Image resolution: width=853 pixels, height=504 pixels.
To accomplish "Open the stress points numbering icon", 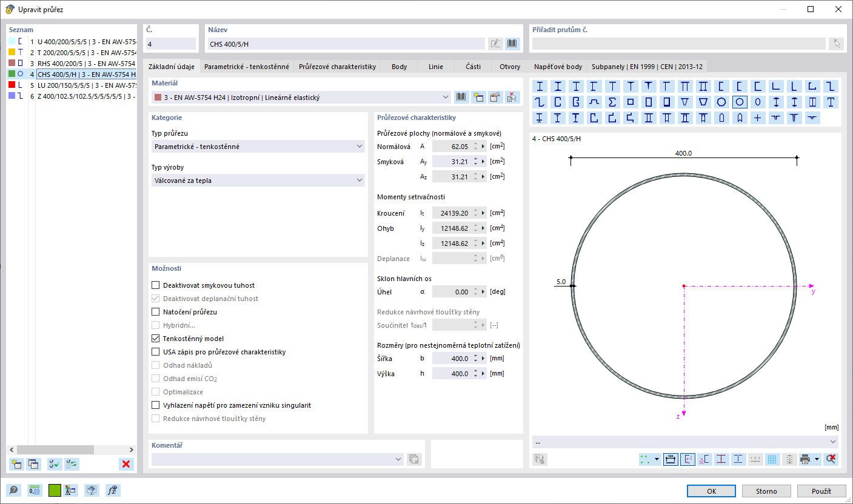I will pyautogui.click(x=721, y=459).
